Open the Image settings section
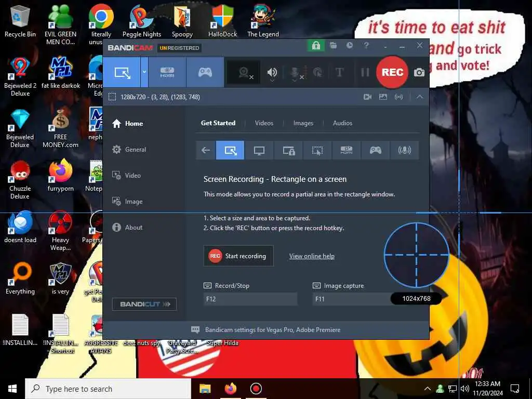 [128, 202]
